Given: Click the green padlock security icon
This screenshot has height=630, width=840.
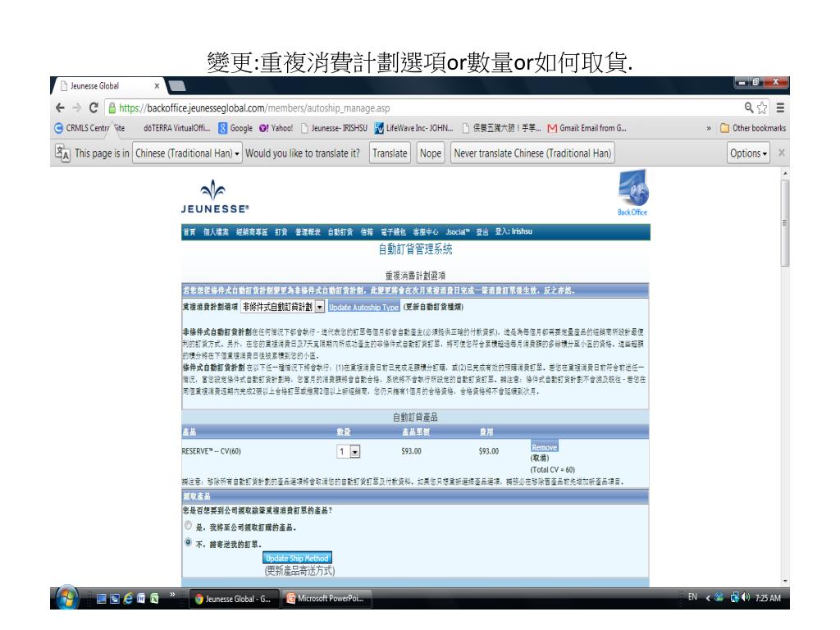Looking at the screenshot, I should 112,108.
